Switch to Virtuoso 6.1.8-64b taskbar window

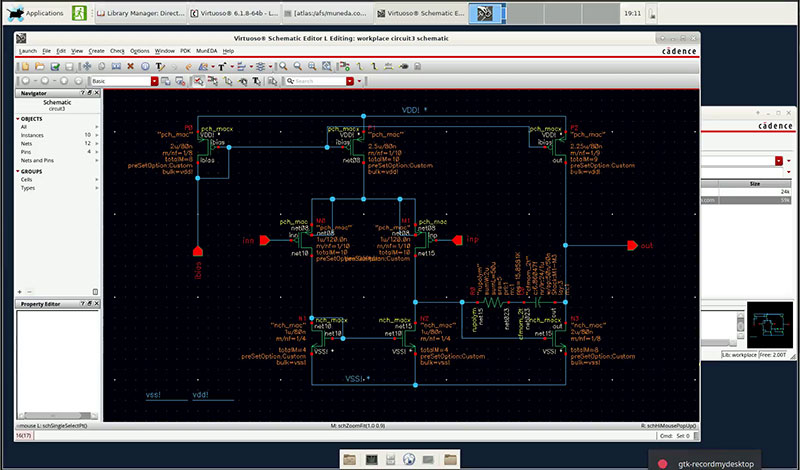[234, 13]
